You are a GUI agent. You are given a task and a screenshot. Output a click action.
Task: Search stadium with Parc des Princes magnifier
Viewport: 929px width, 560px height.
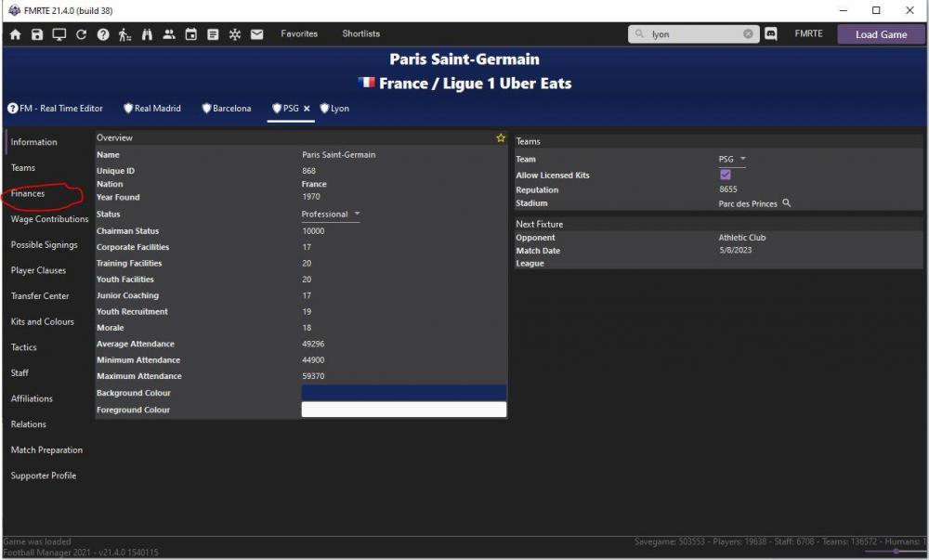pos(786,203)
